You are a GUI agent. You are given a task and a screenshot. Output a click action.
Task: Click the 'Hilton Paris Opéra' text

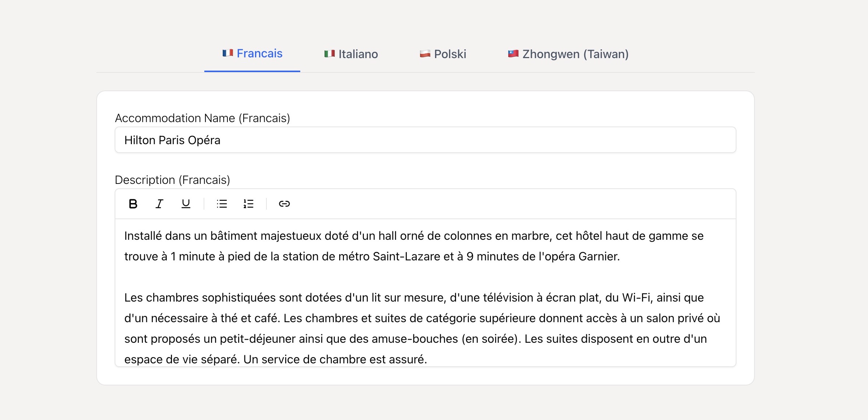click(x=172, y=140)
